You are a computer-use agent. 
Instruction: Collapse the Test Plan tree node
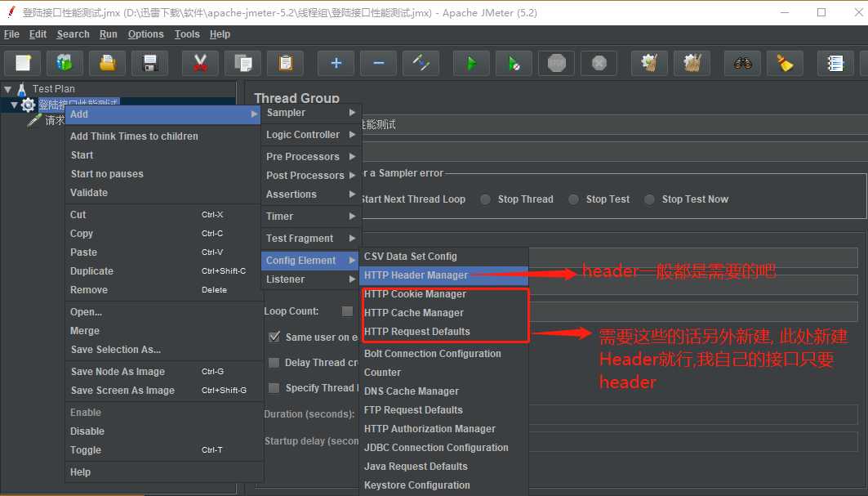coord(7,89)
